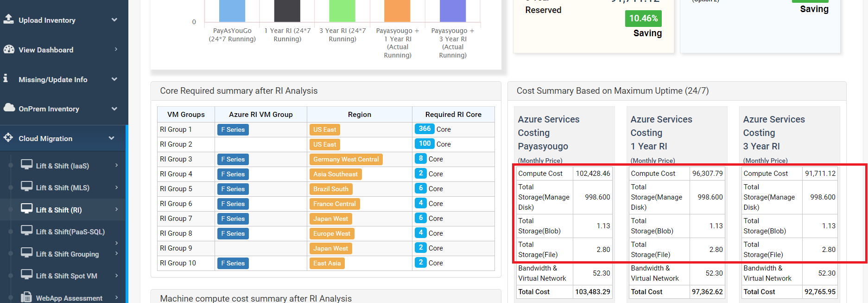
Task: Select Lift & Shift Grouping menu item
Action: pyautogui.click(x=67, y=254)
